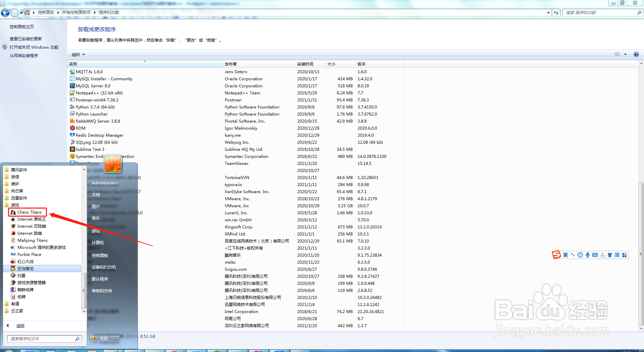The height and width of the screenshot is (352, 644).
Task: Open 帮助和支持 from start menu
Action: [102, 291]
